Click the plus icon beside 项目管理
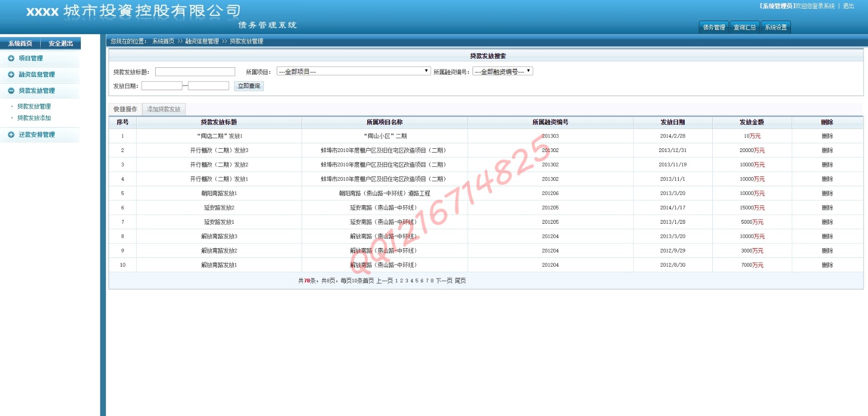This screenshot has height=416, width=868. pos(11,58)
